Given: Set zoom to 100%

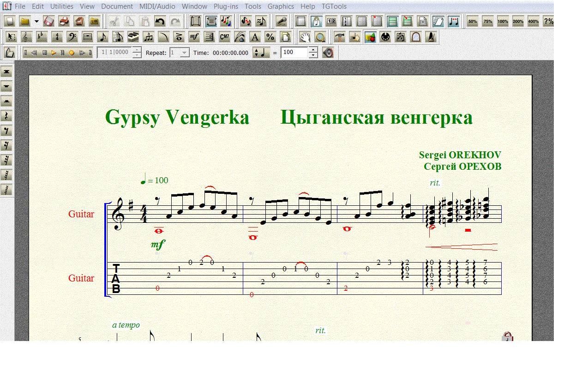Looking at the screenshot, I should tap(503, 21).
